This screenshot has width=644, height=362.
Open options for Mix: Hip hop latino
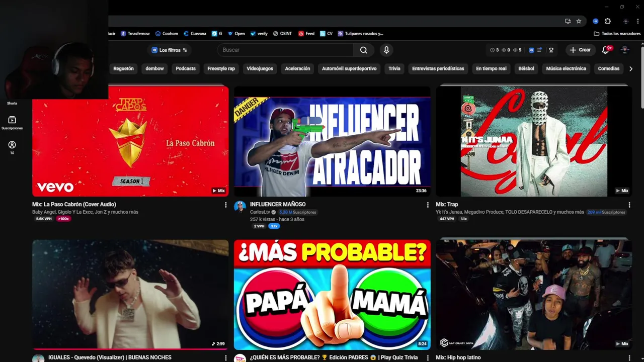(629, 357)
